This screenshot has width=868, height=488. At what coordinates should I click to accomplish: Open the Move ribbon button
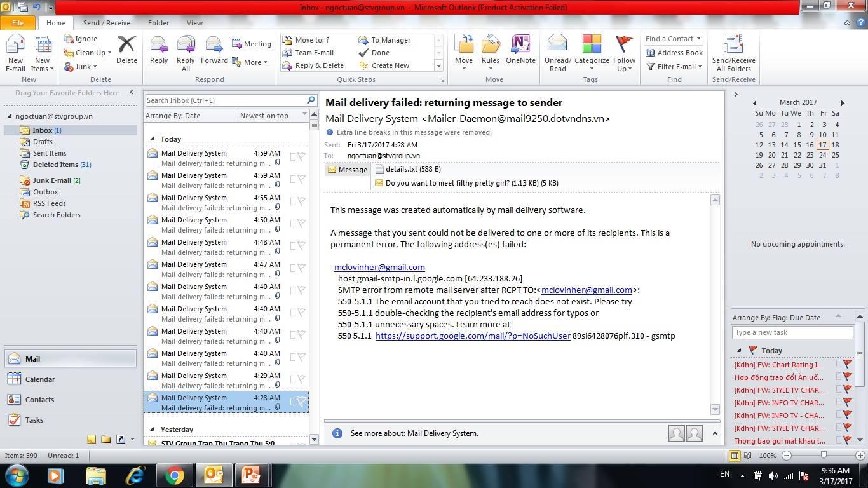(x=464, y=53)
